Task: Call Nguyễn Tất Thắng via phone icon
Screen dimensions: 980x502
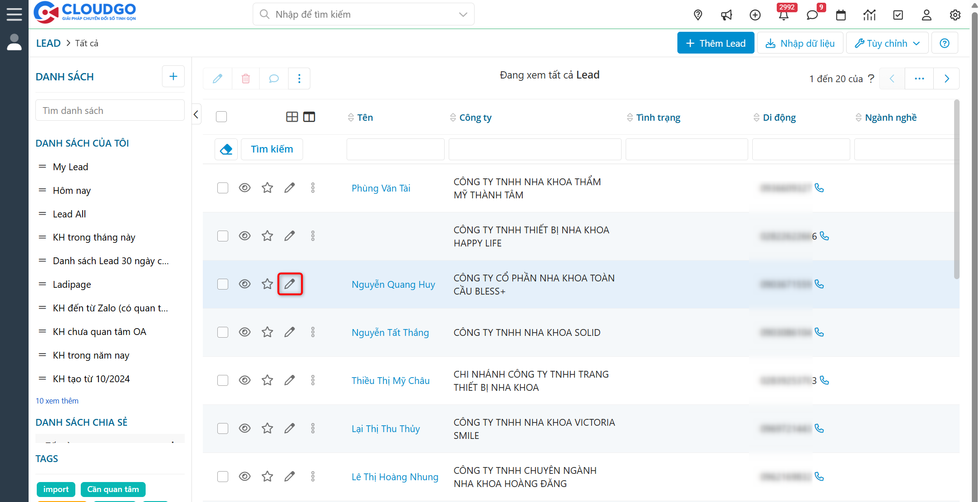Action: pyautogui.click(x=819, y=332)
